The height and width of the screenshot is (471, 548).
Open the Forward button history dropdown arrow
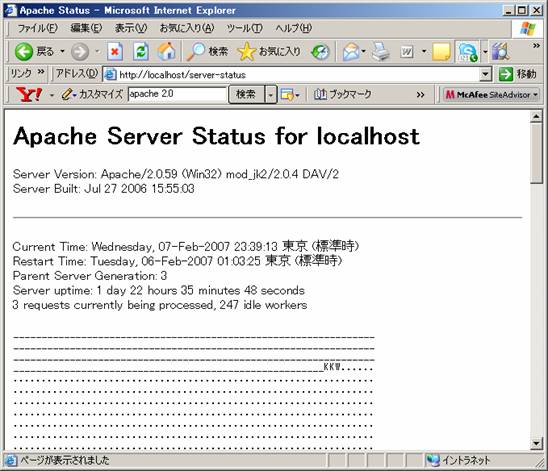(98, 52)
